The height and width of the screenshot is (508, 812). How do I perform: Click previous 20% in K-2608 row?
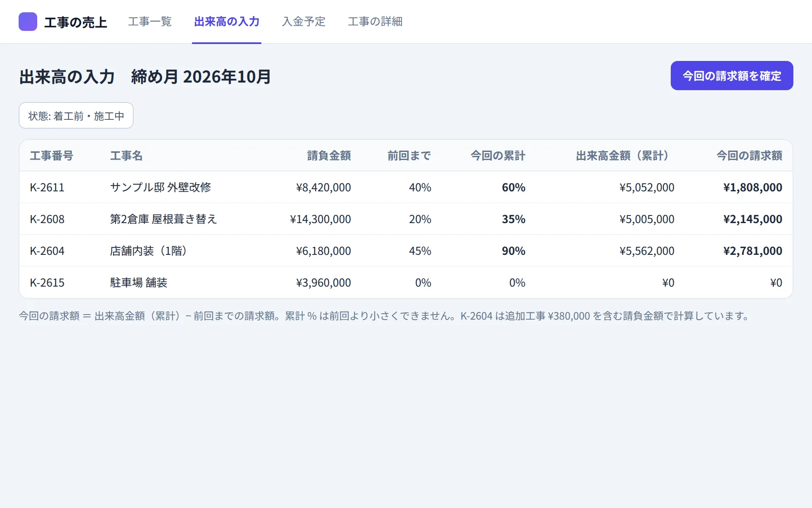tap(420, 219)
